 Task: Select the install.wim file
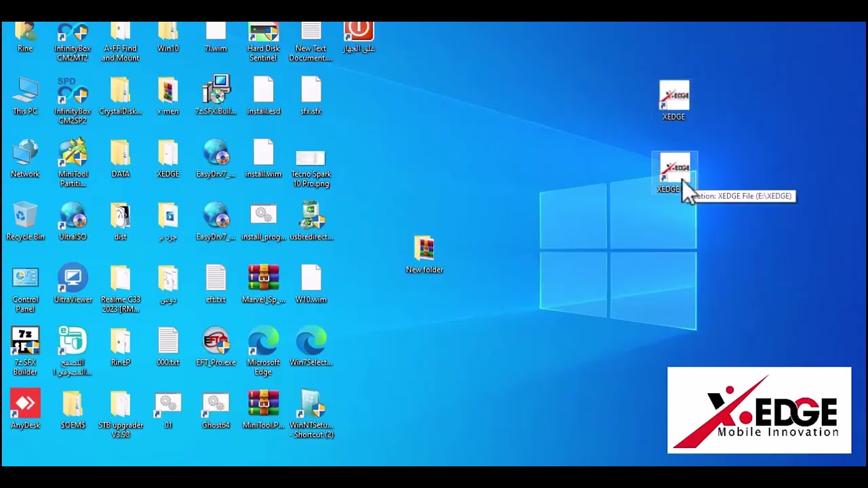point(263,159)
